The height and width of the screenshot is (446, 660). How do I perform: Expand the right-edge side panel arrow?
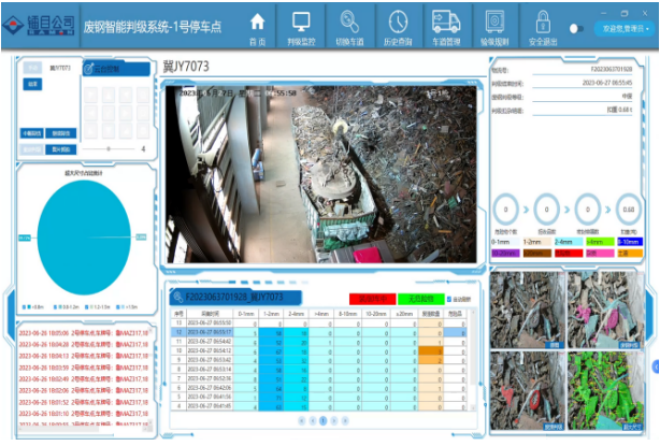655,366
